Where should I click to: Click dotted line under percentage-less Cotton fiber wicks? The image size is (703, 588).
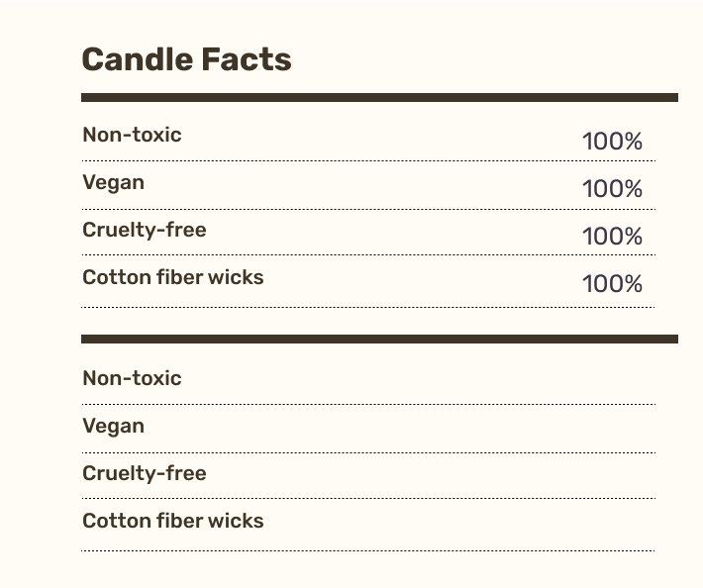tap(368, 550)
